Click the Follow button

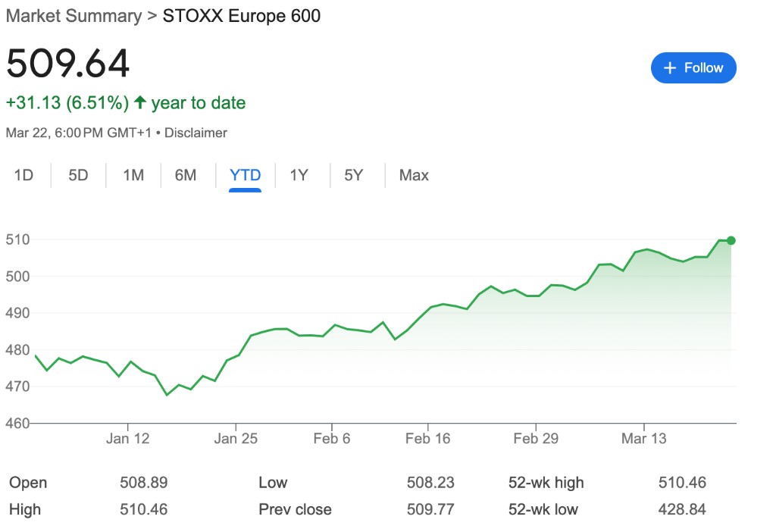[x=693, y=68]
